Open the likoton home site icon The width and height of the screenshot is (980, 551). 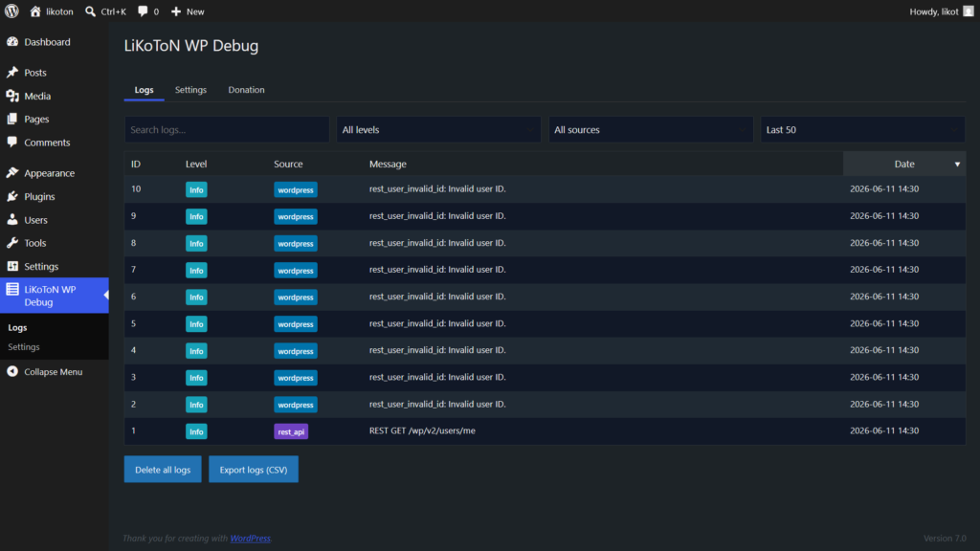(x=35, y=11)
